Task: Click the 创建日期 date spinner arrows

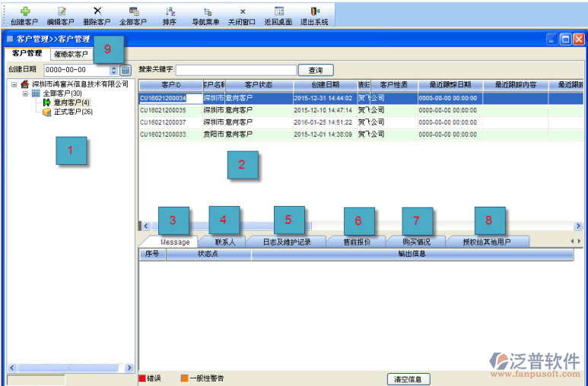Action: [114, 70]
